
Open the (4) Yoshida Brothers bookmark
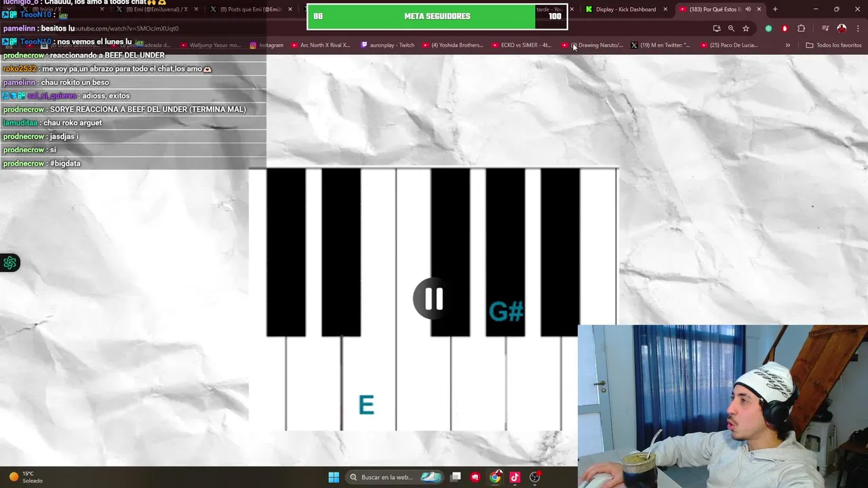pos(452,45)
